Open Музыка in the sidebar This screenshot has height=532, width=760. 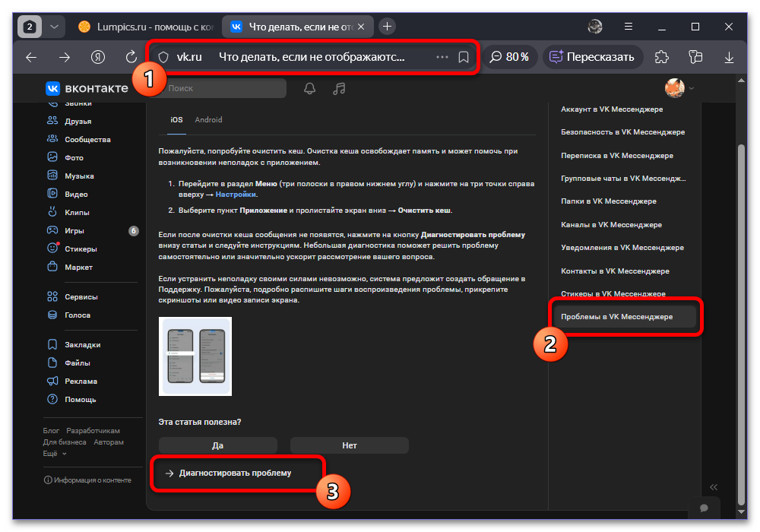coord(79,176)
